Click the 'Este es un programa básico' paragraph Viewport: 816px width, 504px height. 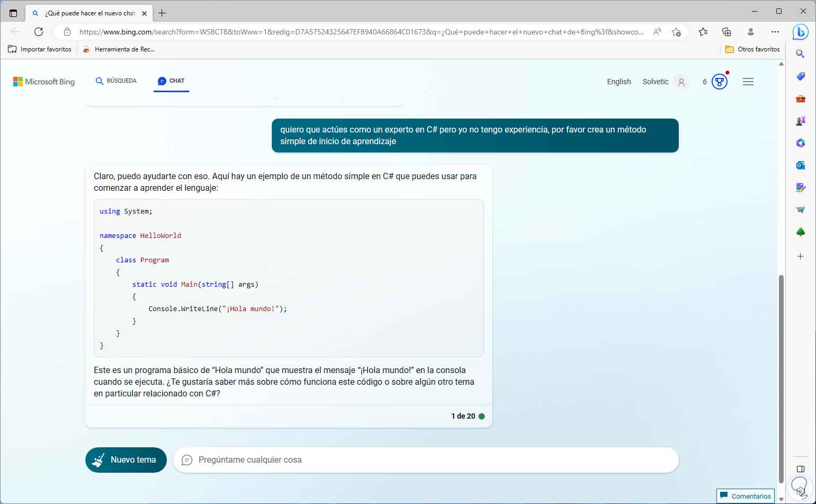285,382
